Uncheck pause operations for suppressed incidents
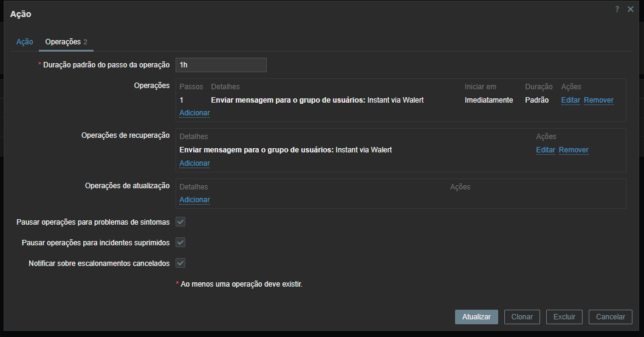This screenshot has width=644, height=337. click(180, 243)
